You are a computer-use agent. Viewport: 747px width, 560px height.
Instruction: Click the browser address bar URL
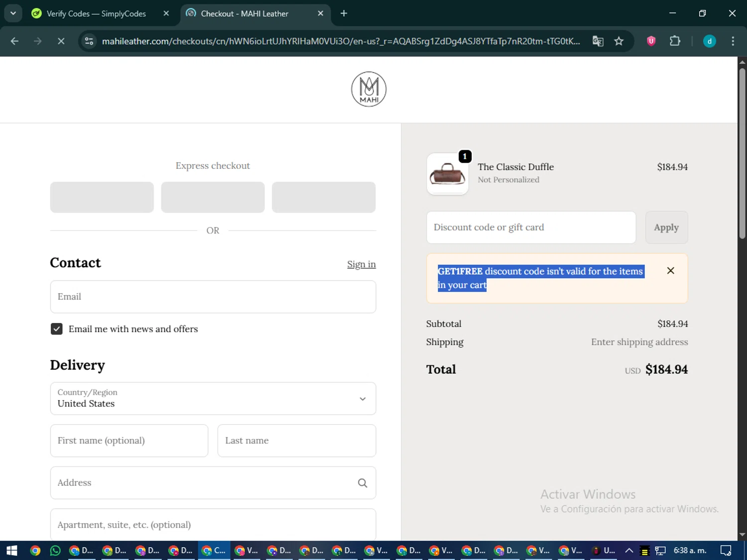pos(341,41)
